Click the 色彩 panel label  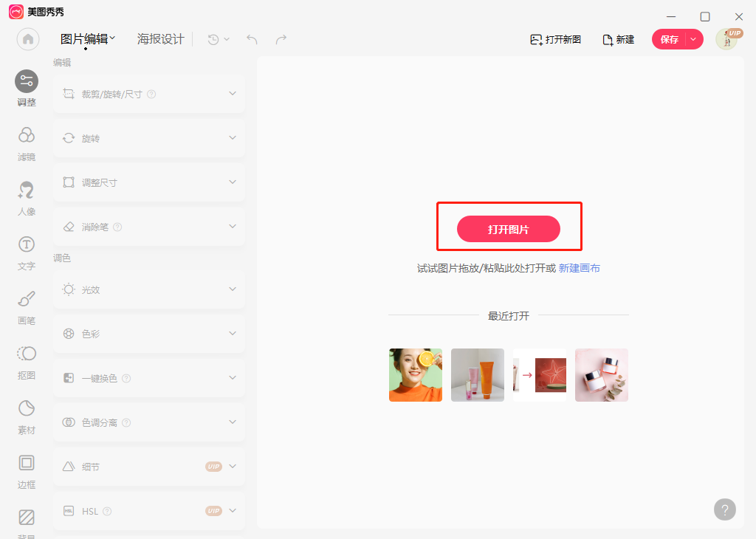(91, 334)
